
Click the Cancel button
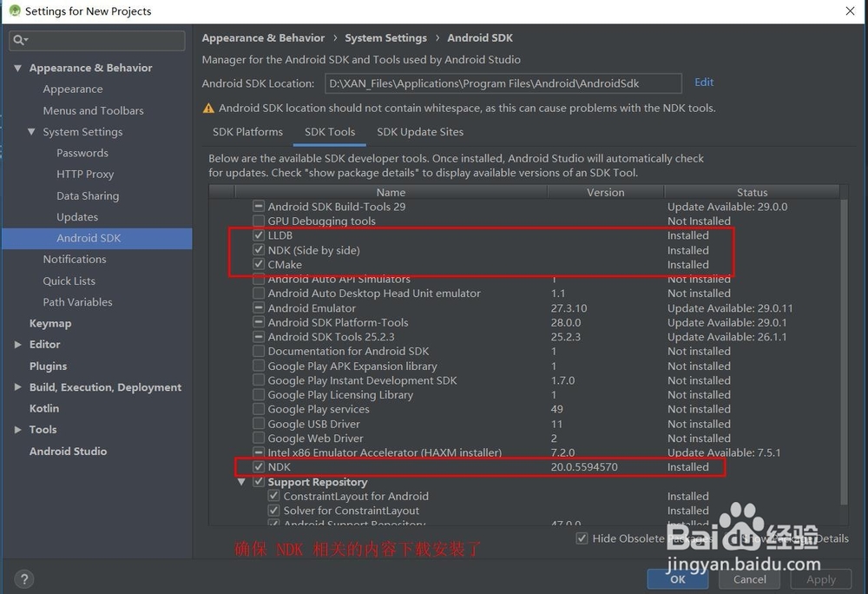click(750, 579)
